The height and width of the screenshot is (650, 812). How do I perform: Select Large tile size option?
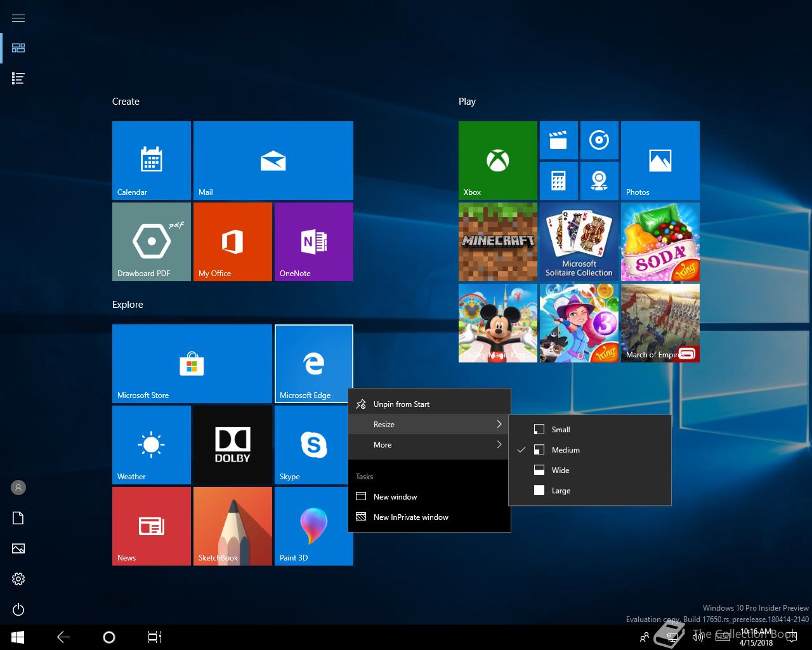(x=561, y=491)
